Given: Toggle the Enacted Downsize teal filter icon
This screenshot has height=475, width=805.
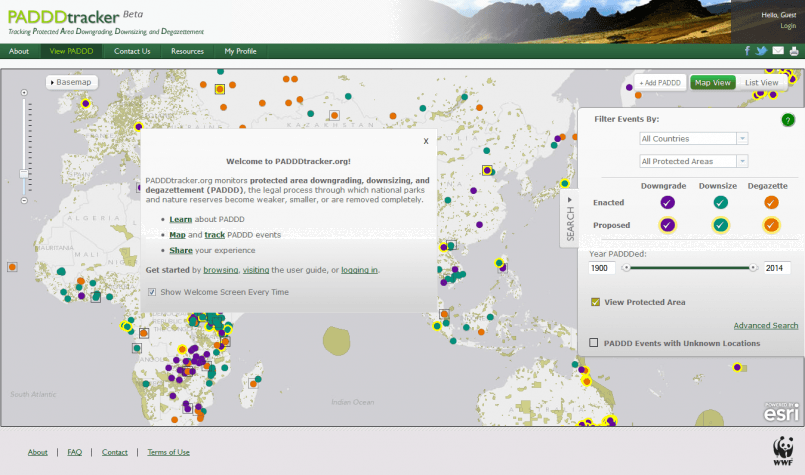Looking at the screenshot, I should (x=720, y=203).
